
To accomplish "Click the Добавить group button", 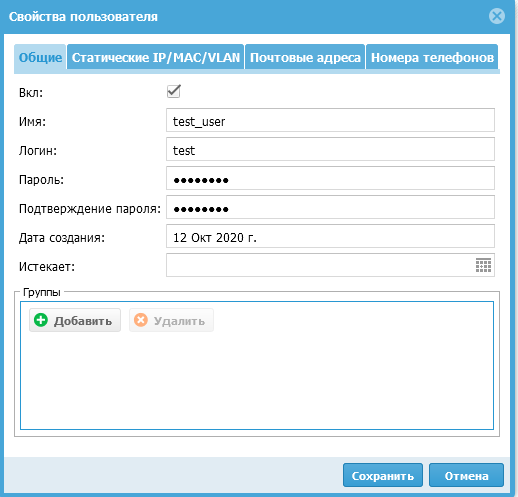I will pyautogui.click(x=75, y=320).
